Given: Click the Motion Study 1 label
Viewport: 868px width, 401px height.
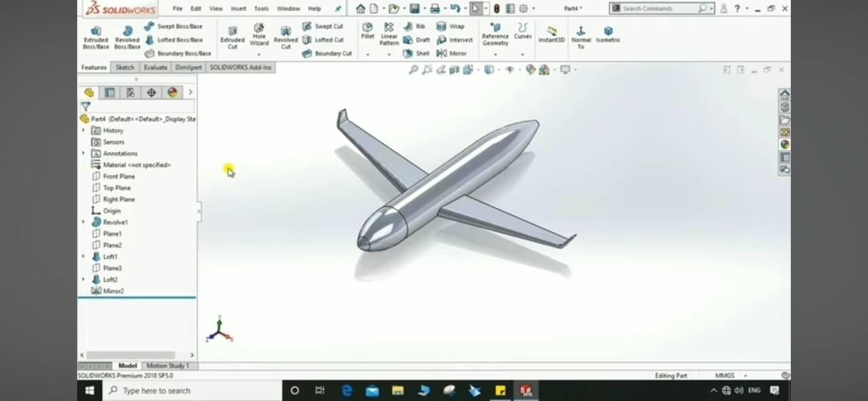Looking at the screenshot, I should (x=167, y=366).
